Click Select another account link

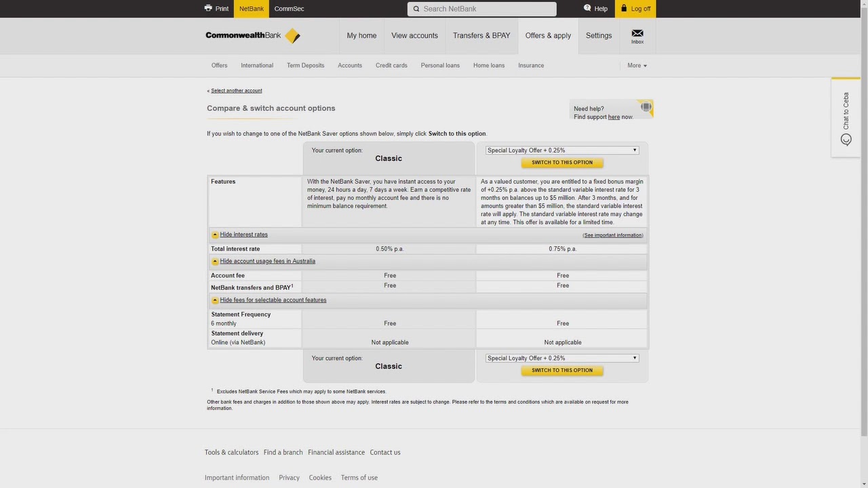coord(236,91)
